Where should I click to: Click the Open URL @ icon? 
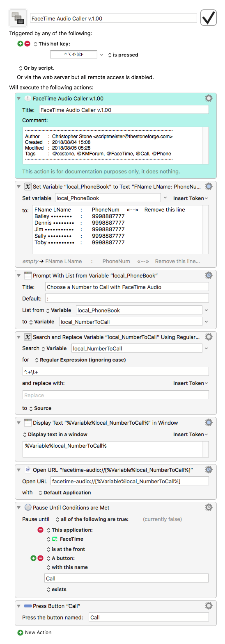point(28,470)
